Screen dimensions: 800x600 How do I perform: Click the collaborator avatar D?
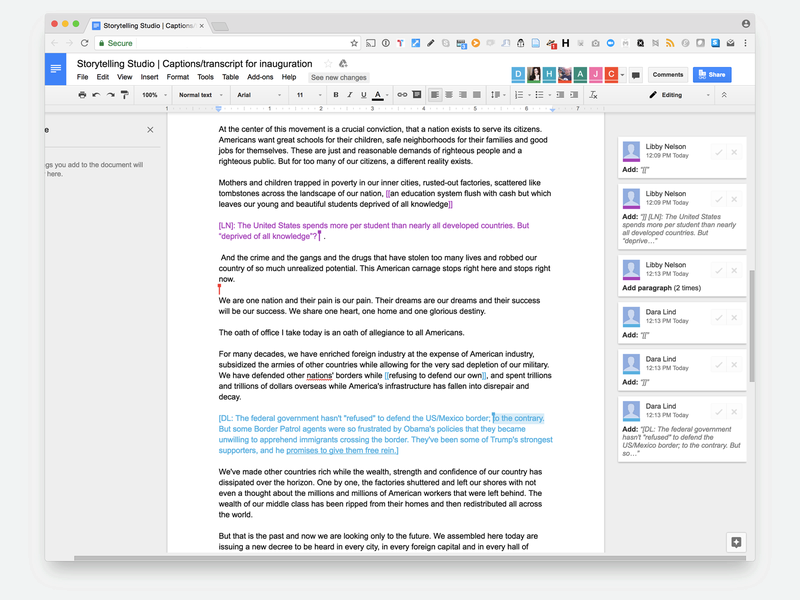518,74
